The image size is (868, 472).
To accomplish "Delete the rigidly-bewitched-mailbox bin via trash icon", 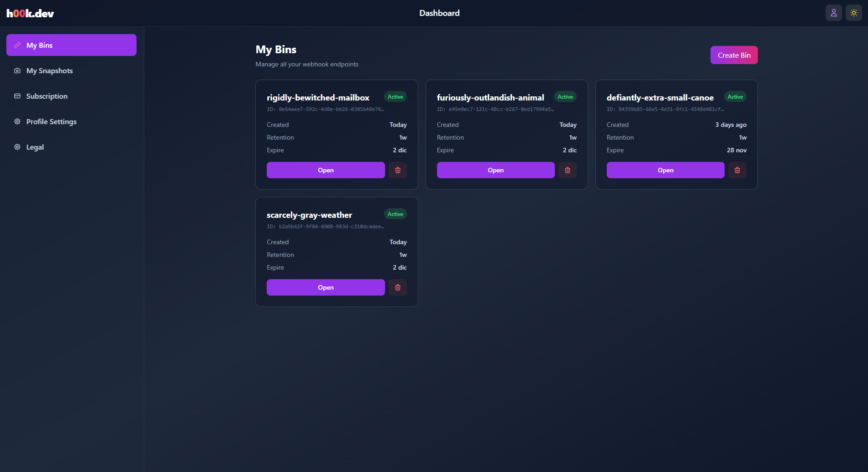I will [x=398, y=170].
